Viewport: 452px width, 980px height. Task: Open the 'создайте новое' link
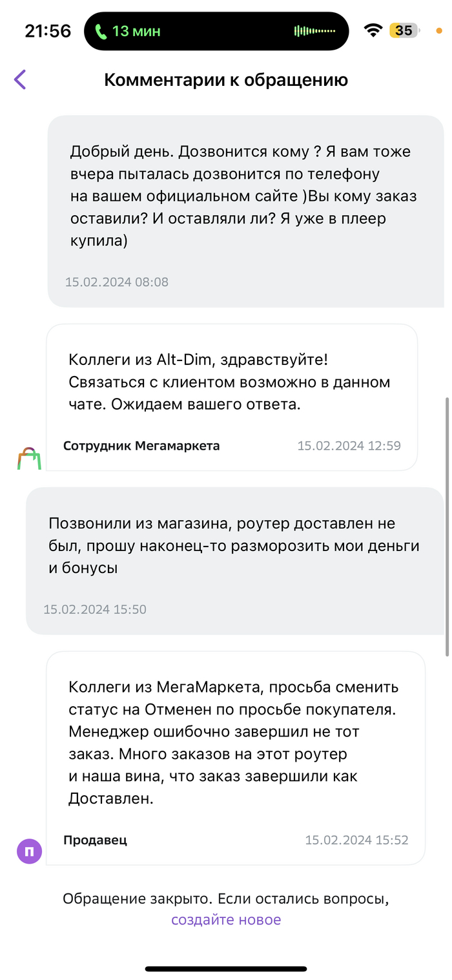point(226,920)
